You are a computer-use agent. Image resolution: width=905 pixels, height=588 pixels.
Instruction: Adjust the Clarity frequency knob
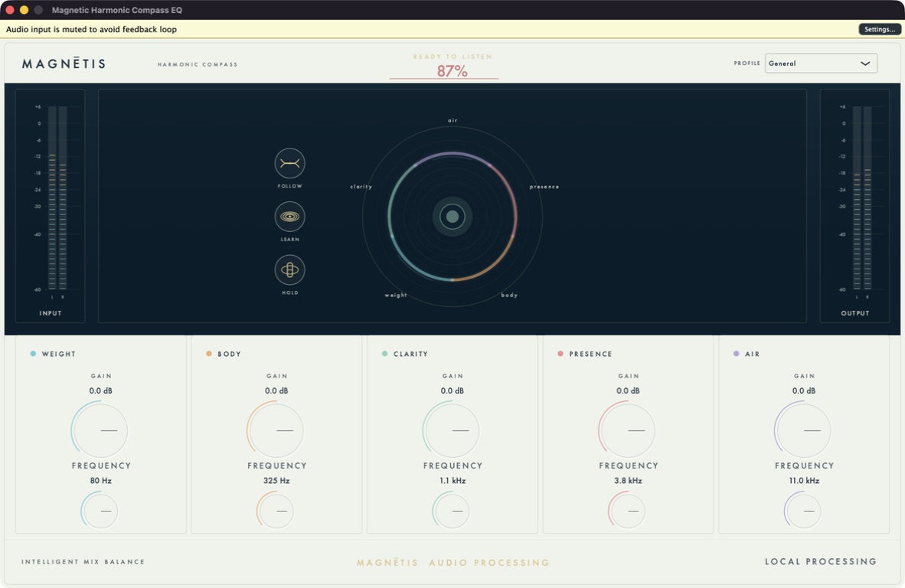point(452,511)
